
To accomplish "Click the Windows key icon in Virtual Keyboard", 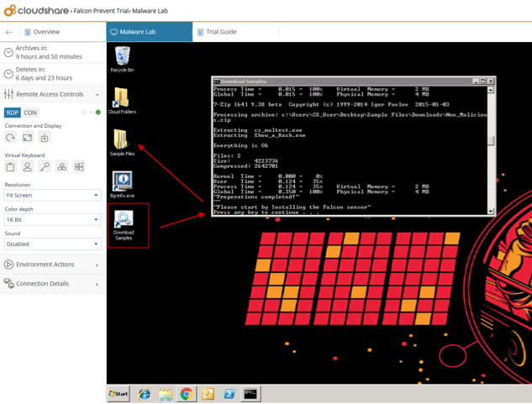I will 79,167.
